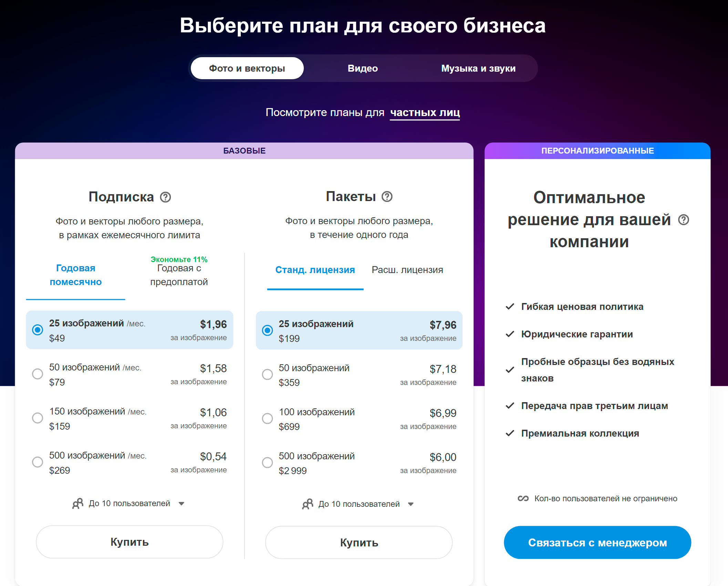Switch to the Фото и векторы tab
Image resolution: width=728 pixels, height=586 pixels.
click(x=247, y=68)
